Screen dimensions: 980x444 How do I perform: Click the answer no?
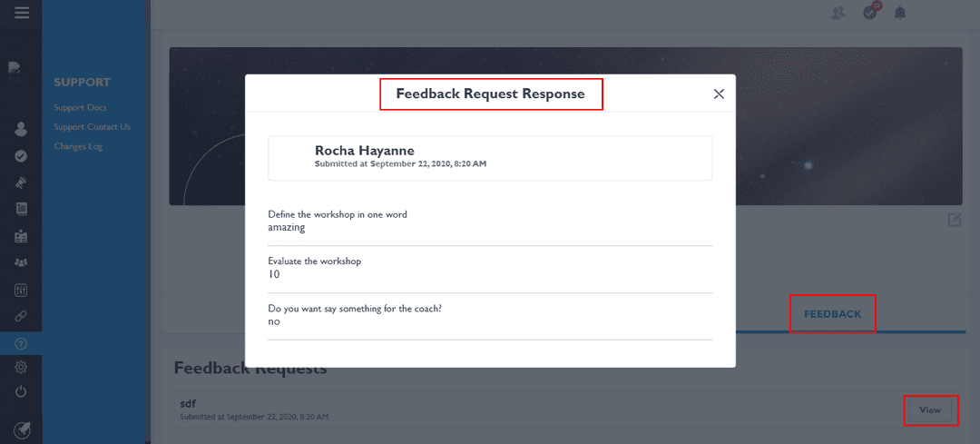[x=274, y=322]
